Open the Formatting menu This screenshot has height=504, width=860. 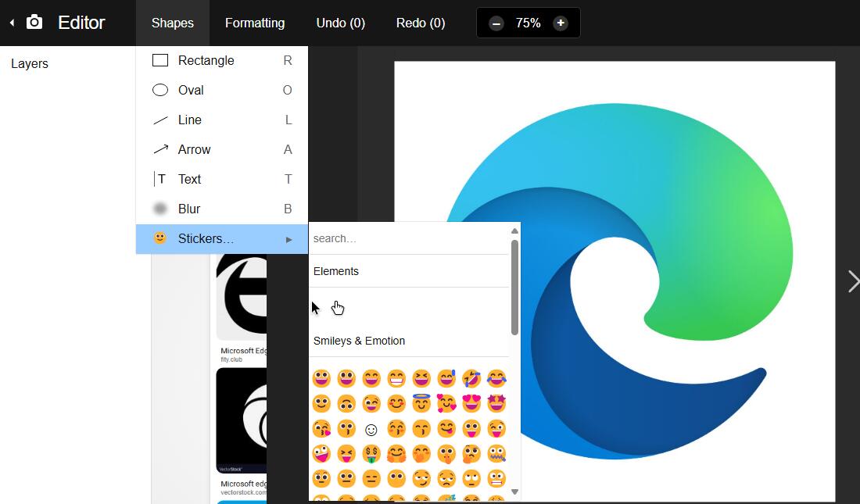click(255, 23)
